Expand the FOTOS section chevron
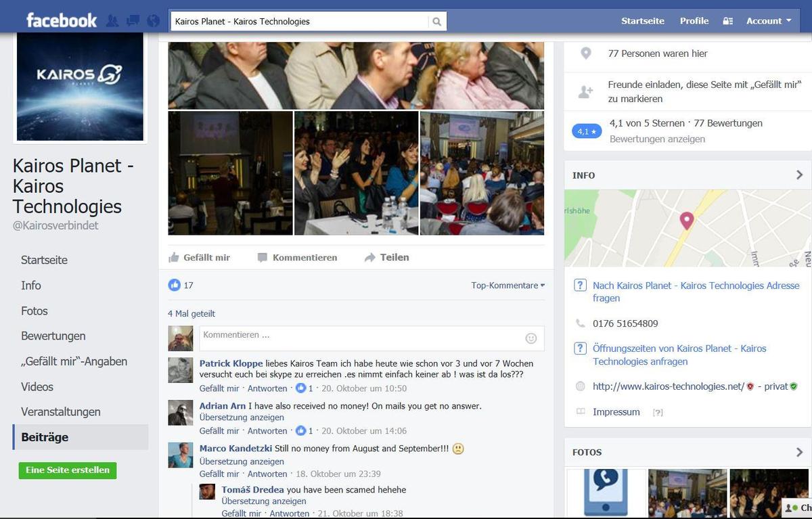 (x=799, y=452)
